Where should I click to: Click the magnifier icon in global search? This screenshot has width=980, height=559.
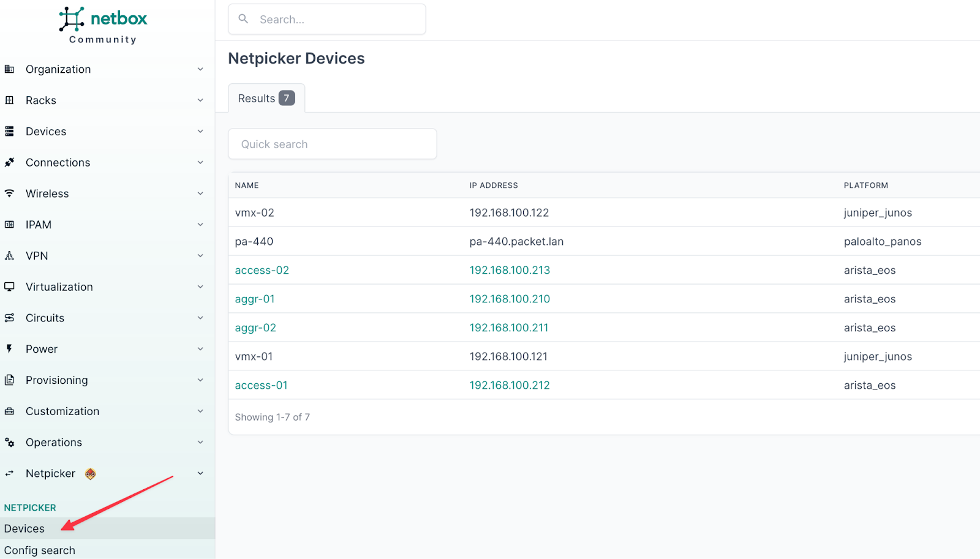click(x=243, y=19)
